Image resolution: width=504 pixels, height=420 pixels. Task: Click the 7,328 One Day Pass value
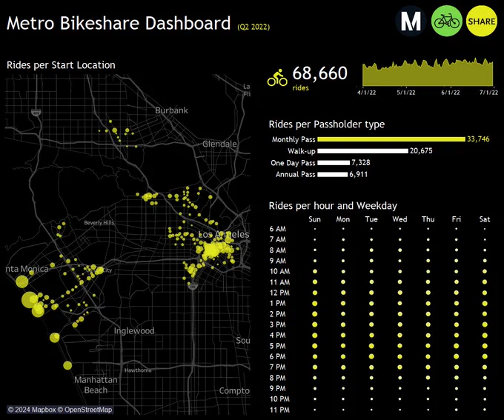click(x=361, y=163)
